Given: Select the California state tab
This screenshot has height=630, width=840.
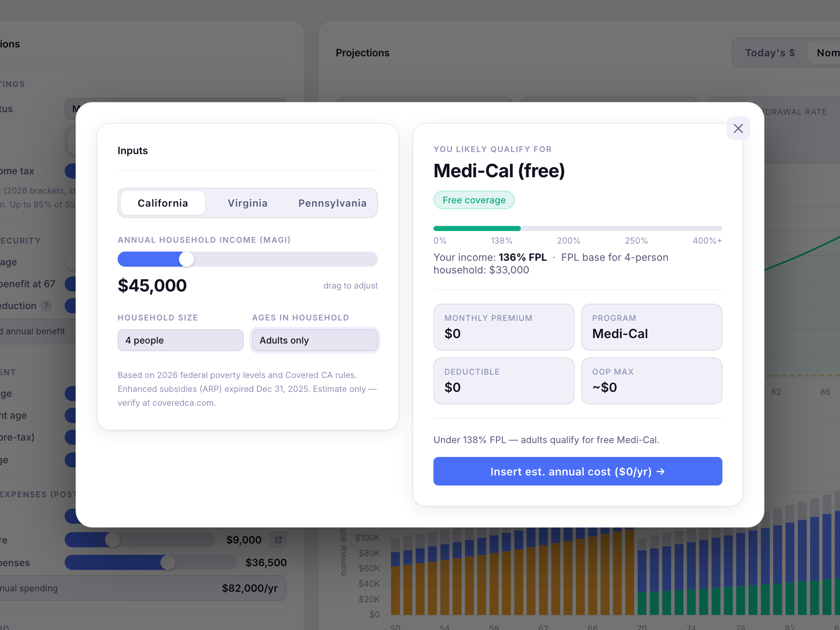Looking at the screenshot, I should (x=163, y=203).
